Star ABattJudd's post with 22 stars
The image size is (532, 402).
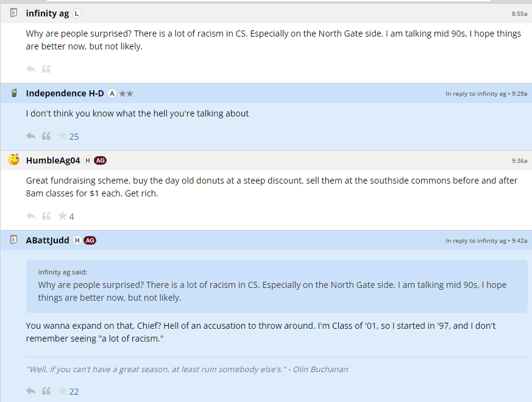pyautogui.click(x=62, y=391)
